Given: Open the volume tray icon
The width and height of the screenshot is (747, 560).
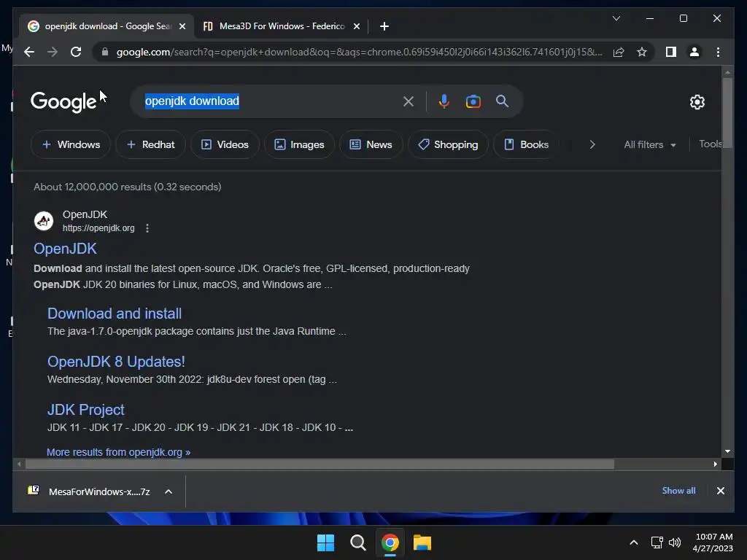Looking at the screenshot, I should [x=675, y=542].
